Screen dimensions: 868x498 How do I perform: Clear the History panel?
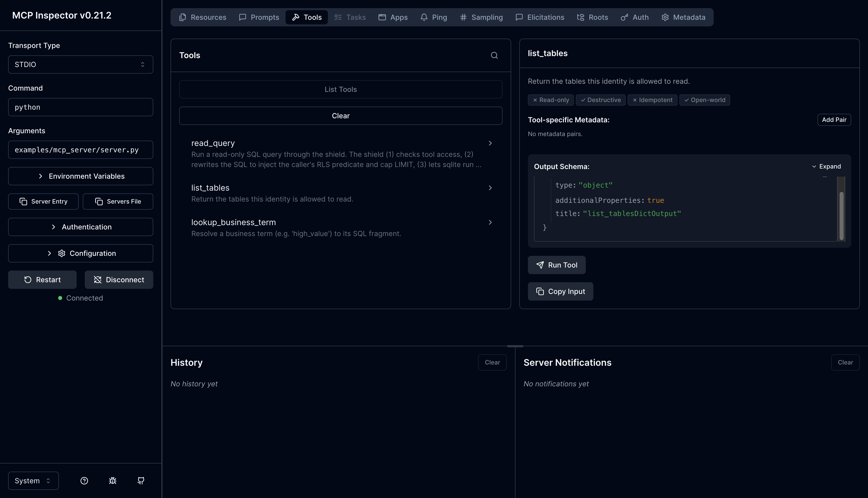click(x=492, y=362)
